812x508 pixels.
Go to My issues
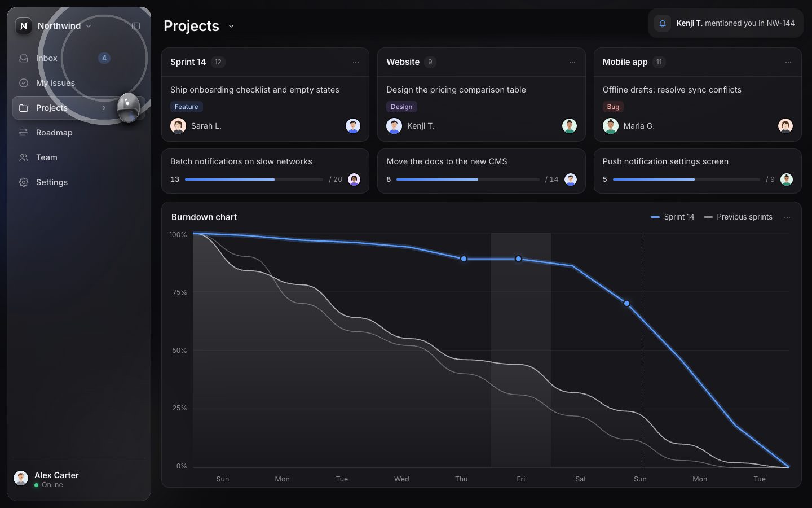click(79, 83)
